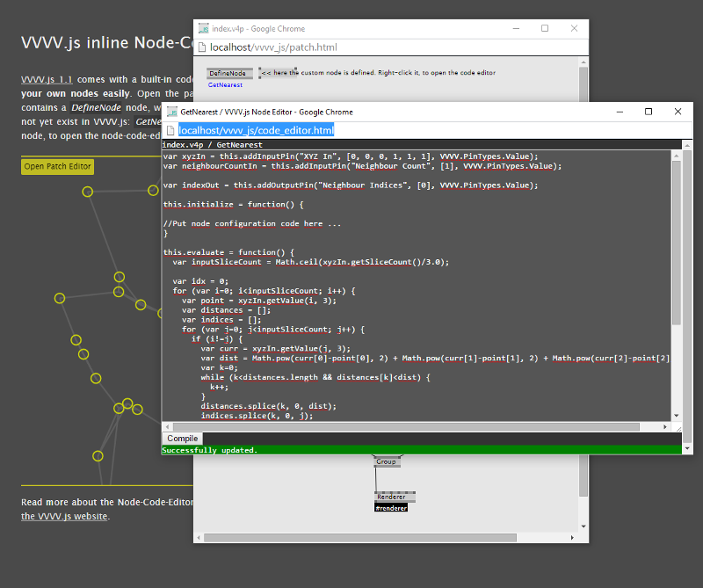This screenshot has height=588, width=703.
Task: Select the Renderer node in patch
Action: 395,497
